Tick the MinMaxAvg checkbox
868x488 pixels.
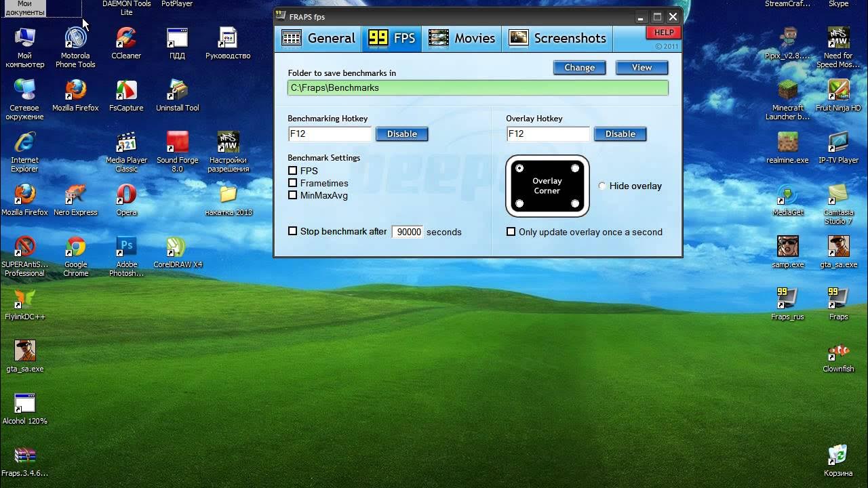click(x=293, y=195)
